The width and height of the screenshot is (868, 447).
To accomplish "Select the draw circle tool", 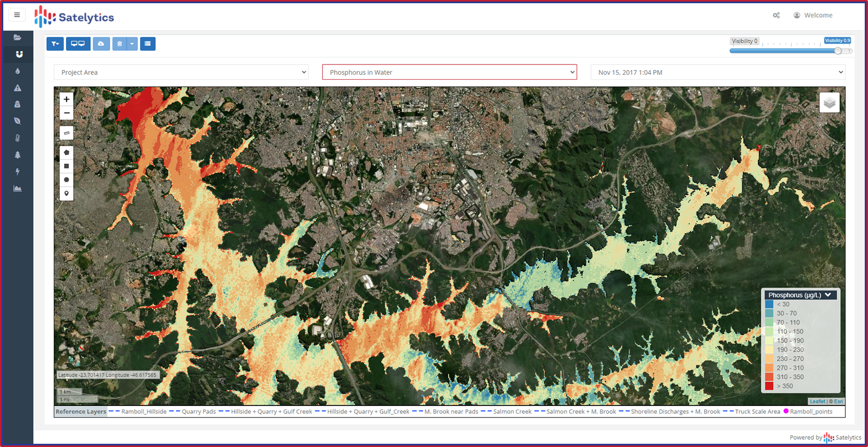I will click(66, 180).
